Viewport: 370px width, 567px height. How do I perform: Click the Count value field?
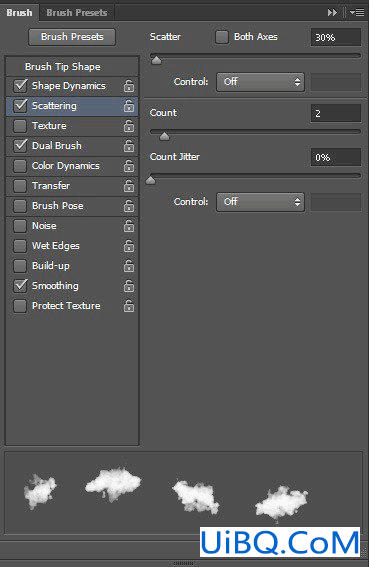point(336,113)
